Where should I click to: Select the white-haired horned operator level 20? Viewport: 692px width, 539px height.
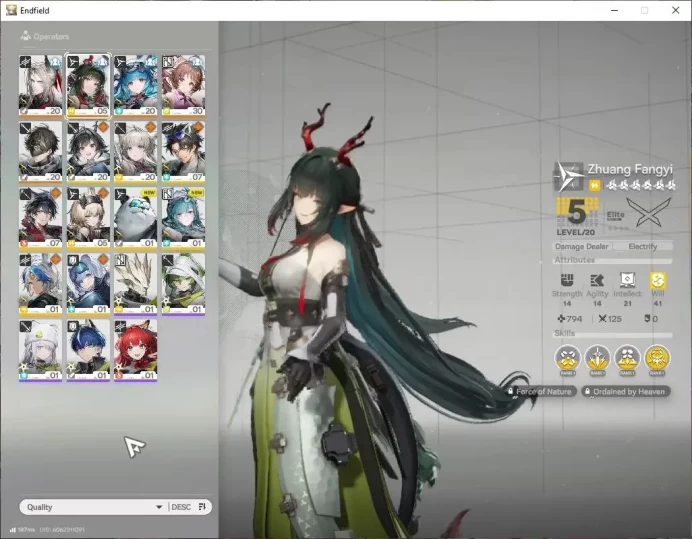coord(40,86)
